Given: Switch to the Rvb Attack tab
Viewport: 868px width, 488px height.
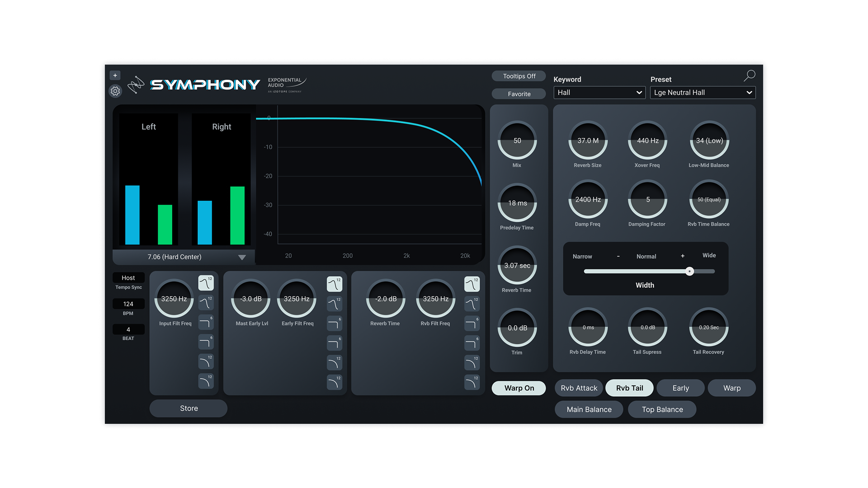Looking at the screenshot, I should click(x=579, y=388).
